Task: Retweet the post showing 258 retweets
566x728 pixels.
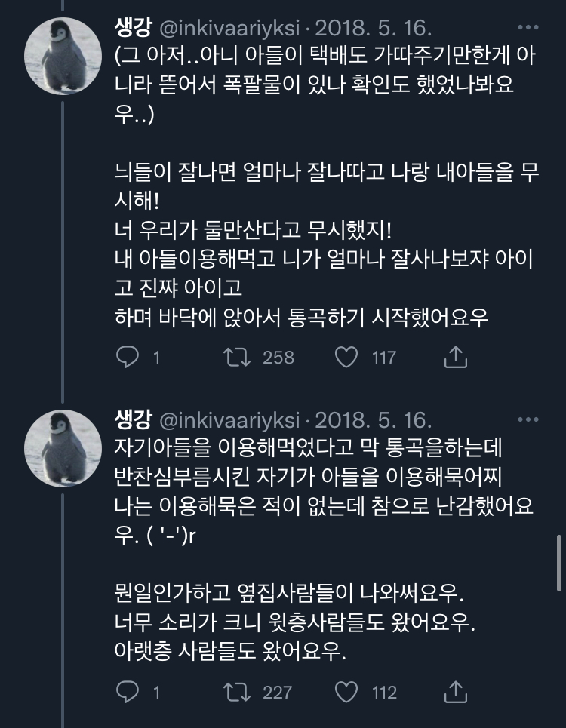Action: point(239,357)
